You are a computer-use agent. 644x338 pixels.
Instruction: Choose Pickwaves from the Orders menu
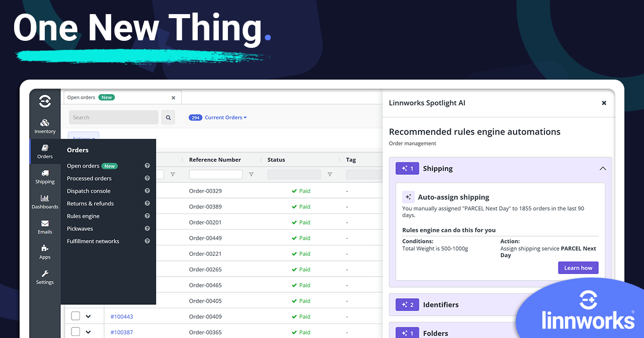(80, 229)
